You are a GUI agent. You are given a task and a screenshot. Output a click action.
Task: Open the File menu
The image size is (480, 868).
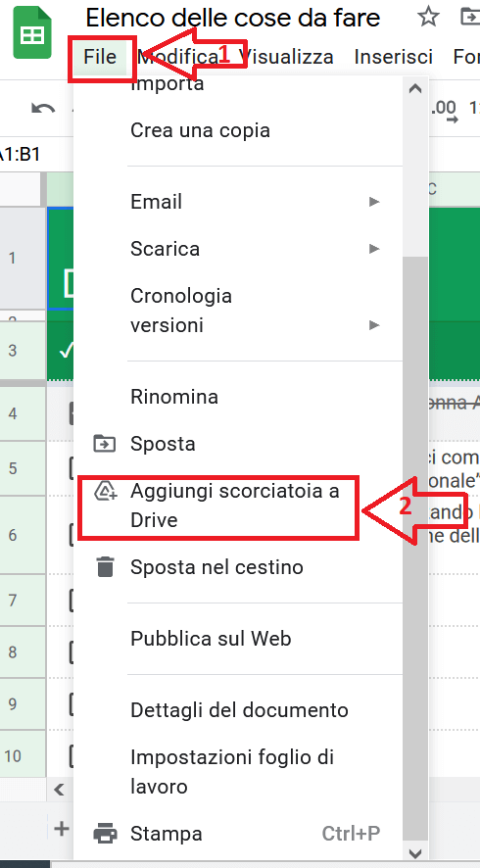point(100,57)
